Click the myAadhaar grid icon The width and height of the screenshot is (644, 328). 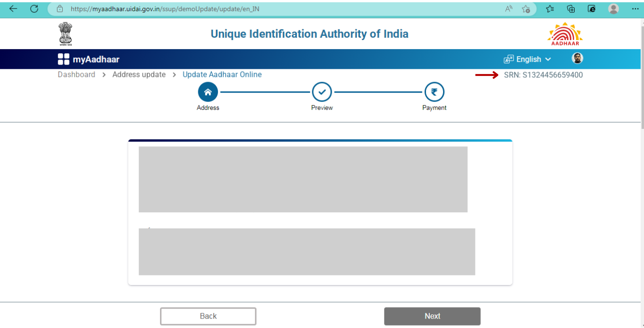tap(63, 59)
